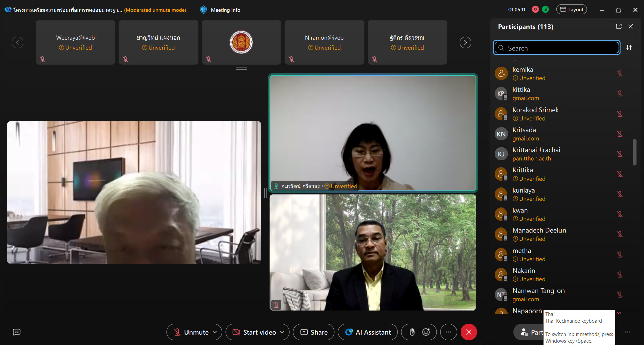The width and height of the screenshot is (644, 345).
Task: Select Niramon@iveb video tile
Action: coord(324,42)
